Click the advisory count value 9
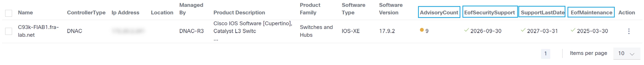Screen dimensions: 644x65 [427, 31]
